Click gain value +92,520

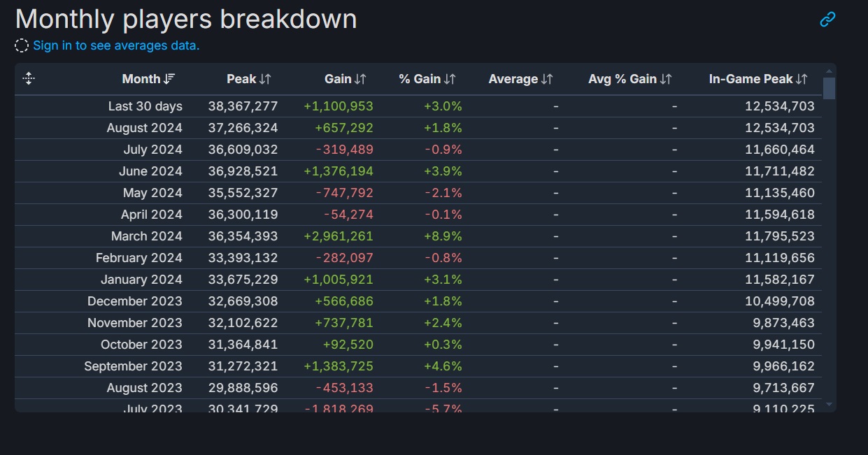coord(348,345)
